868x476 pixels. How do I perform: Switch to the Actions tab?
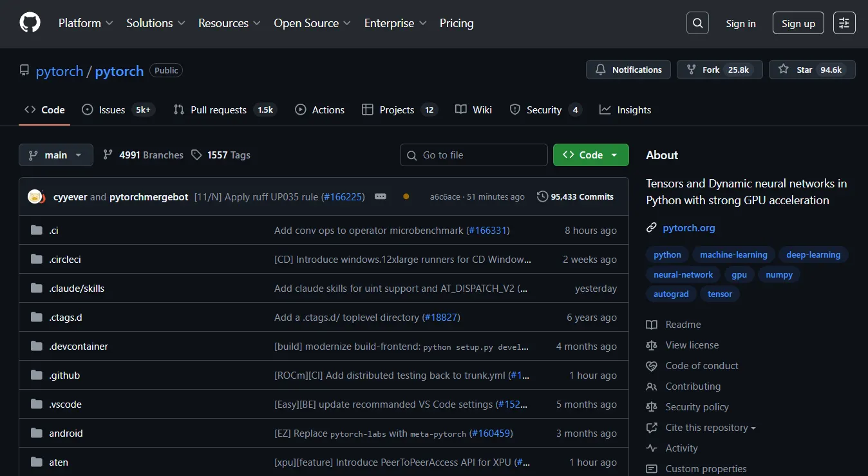point(319,109)
